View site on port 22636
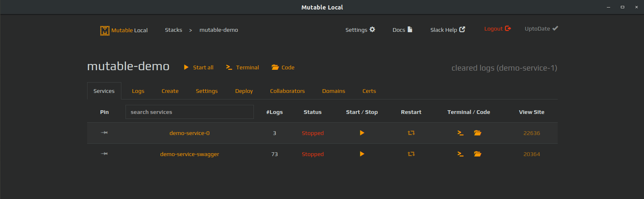This screenshot has height=199, width=644. click(x=532, y=133)
